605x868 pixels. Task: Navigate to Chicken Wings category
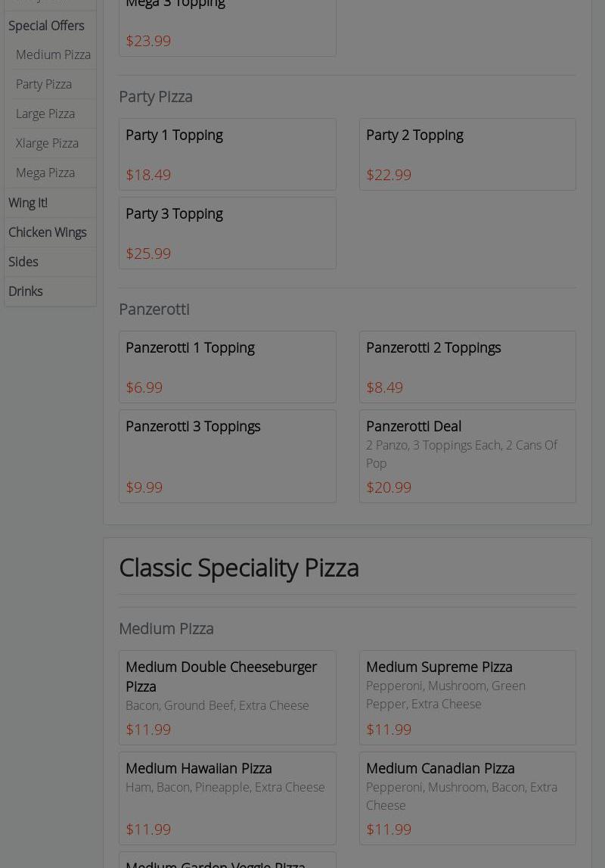[x=47, y=232]
